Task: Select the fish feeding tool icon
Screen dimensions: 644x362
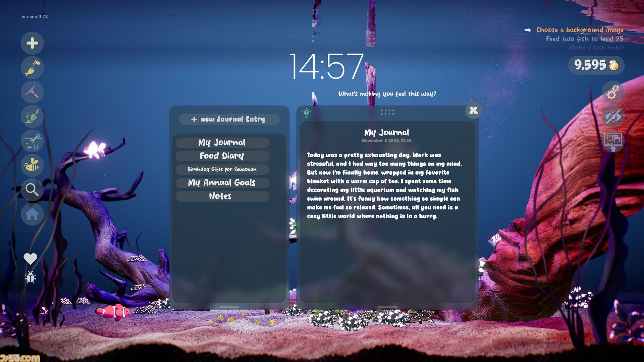Action: (32, 68)
